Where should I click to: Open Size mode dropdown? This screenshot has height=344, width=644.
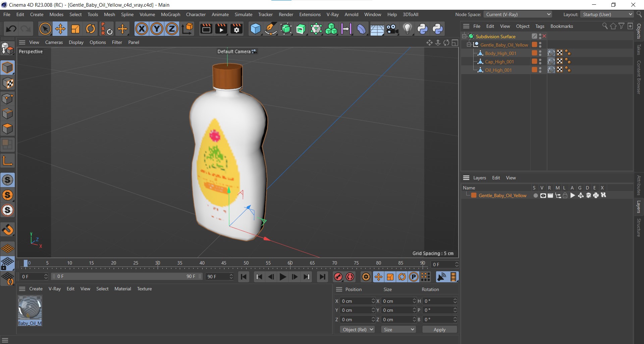pyautogui.click(x=398, y=330)
